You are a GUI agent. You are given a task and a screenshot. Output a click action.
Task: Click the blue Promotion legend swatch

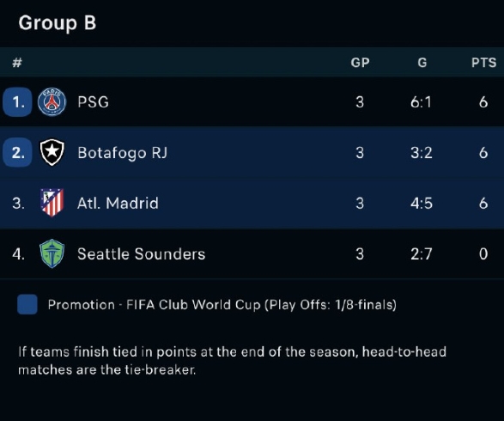pos(27,304)
